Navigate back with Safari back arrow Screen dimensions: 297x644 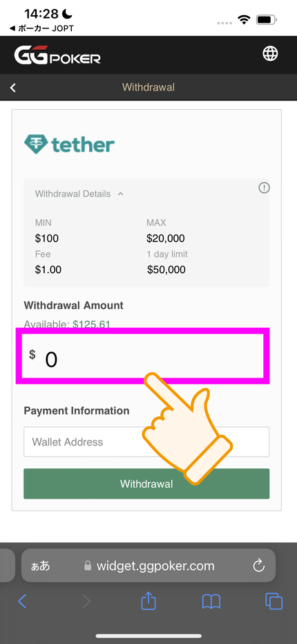23,601
